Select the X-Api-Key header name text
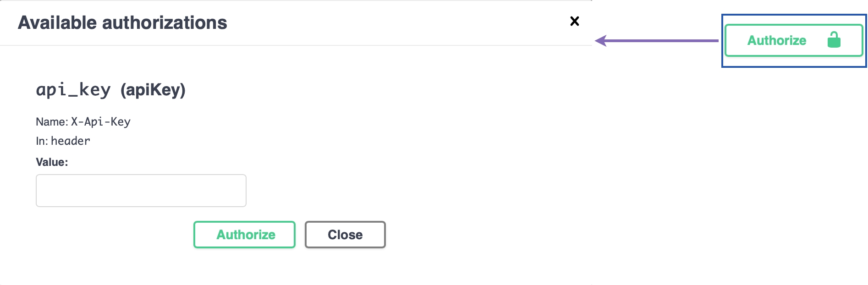The width and height of the screenshot is (868, 285). 101,122
